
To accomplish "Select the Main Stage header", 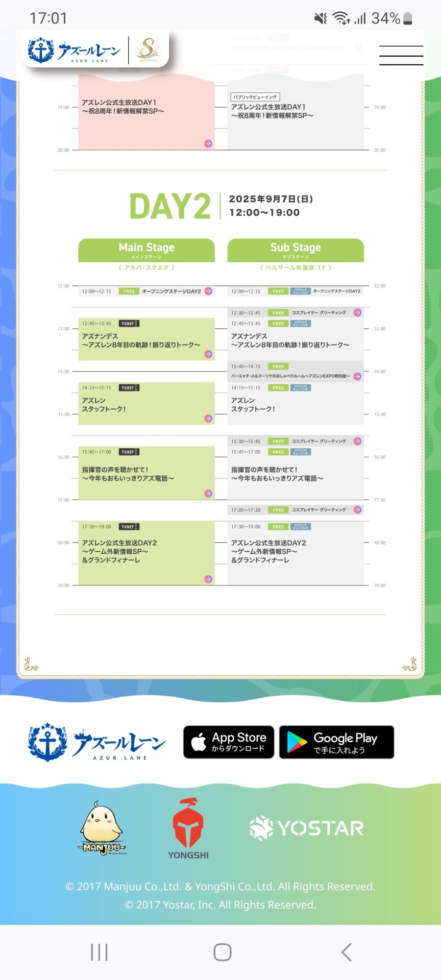I will click(x=147, y=250).
